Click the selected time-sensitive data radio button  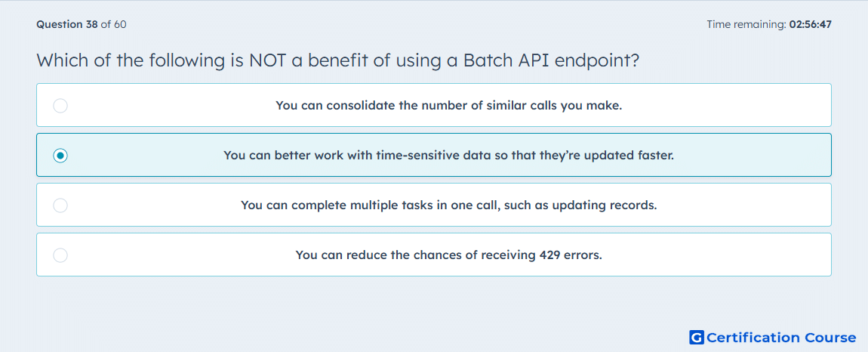60,156
